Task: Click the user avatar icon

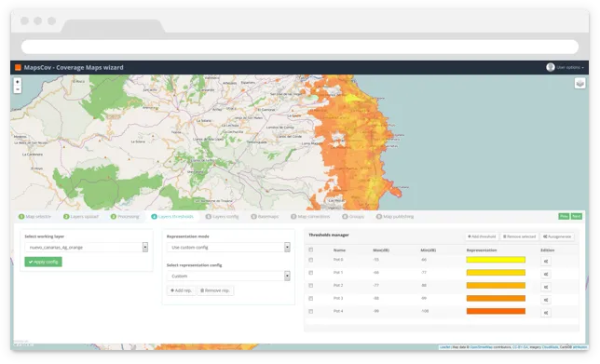Action: coord(551,67)
